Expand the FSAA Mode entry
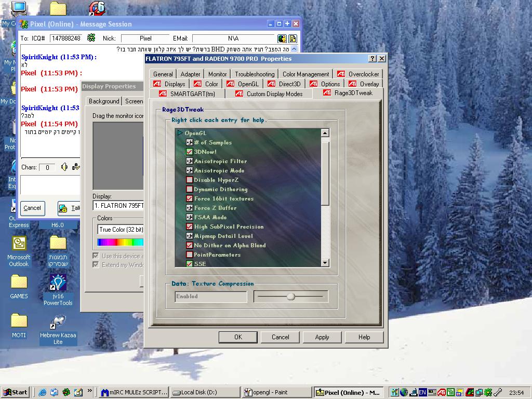Viewport: 532px width, 399px height. [189, 218]
